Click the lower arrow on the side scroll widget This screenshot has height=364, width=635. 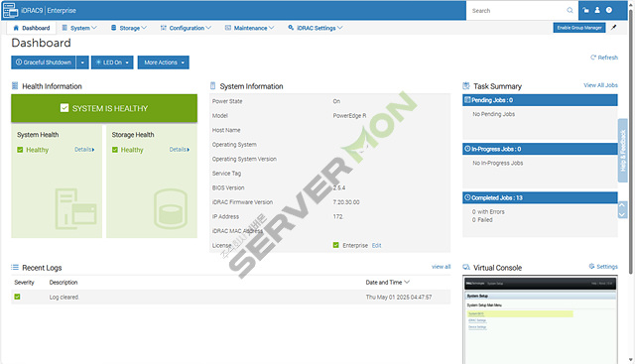pyautogui.click(x=622, y=214)
